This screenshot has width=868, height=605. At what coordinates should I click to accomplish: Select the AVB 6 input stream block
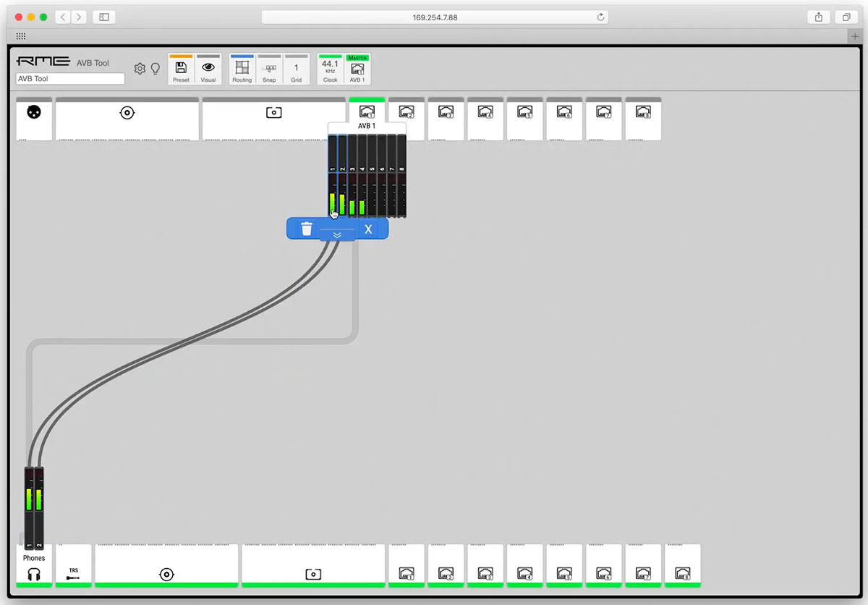(564, 119)
